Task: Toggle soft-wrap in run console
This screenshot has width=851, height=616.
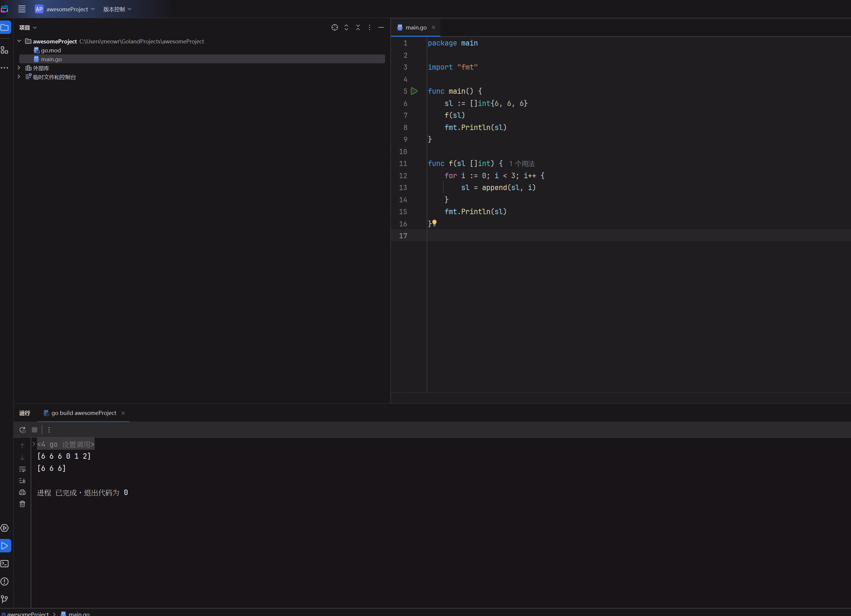Action: point(22,469)
